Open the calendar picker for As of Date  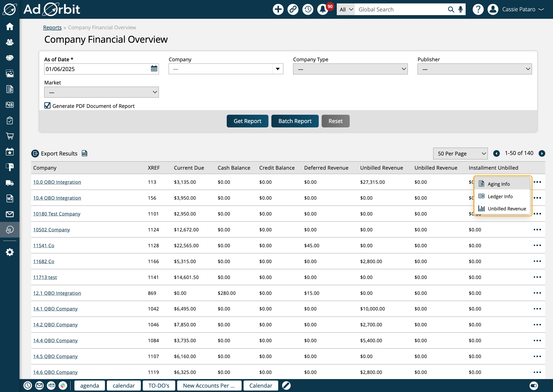click(x=154, y=69)
